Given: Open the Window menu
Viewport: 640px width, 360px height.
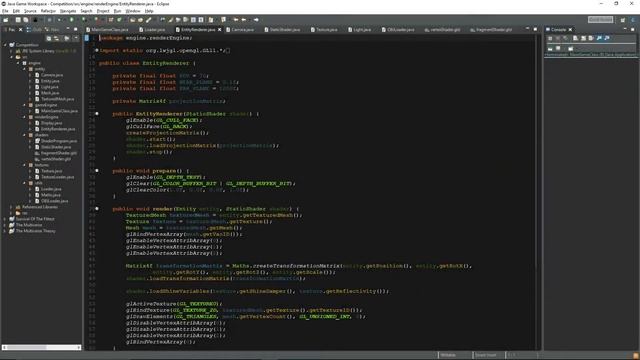Looking at the screenshot, I should 133,11.
